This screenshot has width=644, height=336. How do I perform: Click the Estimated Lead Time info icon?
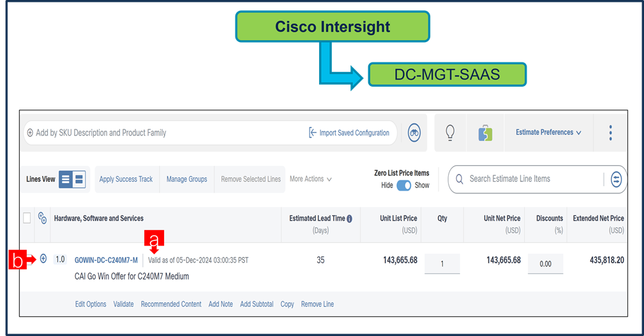click(349, 219)
